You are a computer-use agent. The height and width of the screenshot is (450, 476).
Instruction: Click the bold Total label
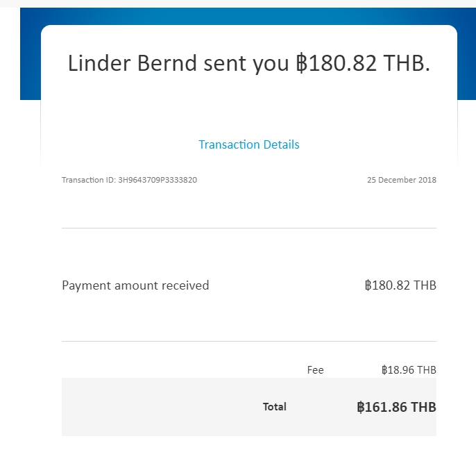pos(274,407)
